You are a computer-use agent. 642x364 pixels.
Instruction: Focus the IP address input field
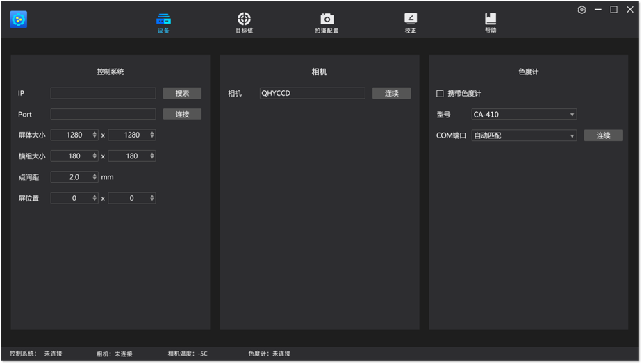pyautogui.click(x=103, y=93)
